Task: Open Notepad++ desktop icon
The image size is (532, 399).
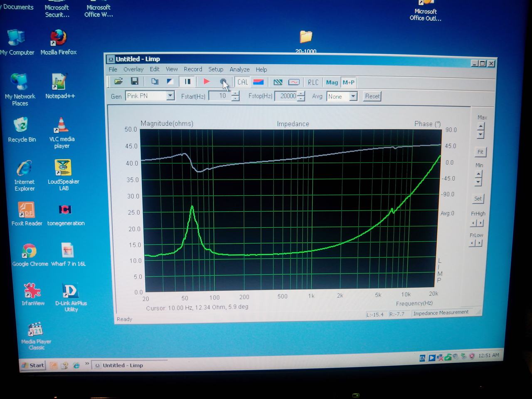Action: click(60, 86)
